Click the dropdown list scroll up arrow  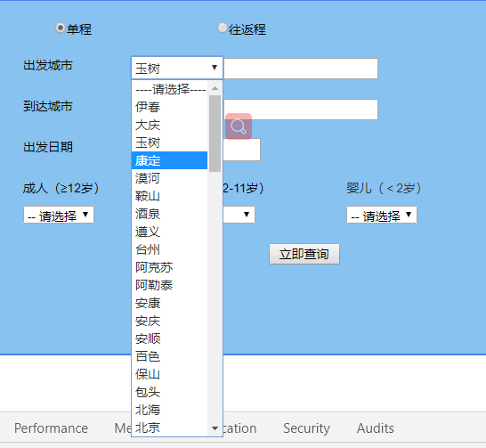[x=215, y=89]
